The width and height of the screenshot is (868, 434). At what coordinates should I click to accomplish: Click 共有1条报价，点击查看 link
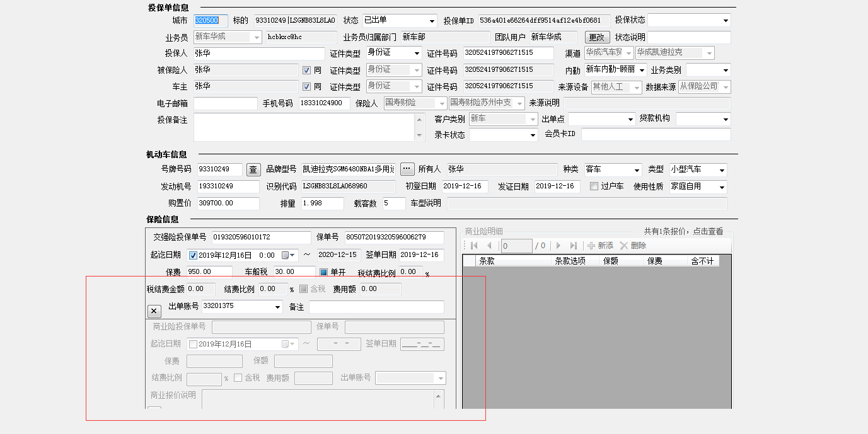coord(683,231)
